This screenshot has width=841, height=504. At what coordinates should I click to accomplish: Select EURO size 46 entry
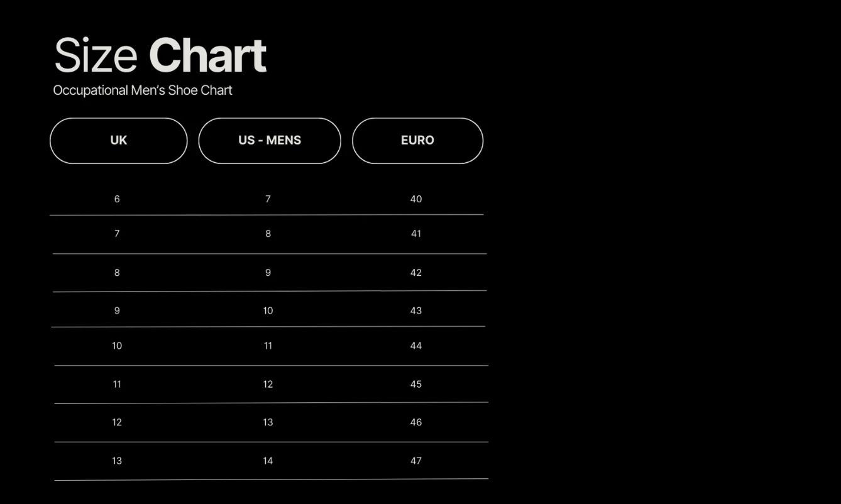coord(416,422)
